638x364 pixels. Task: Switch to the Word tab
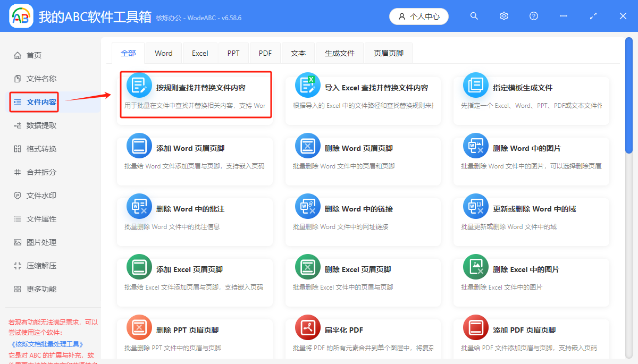point(163,53)
